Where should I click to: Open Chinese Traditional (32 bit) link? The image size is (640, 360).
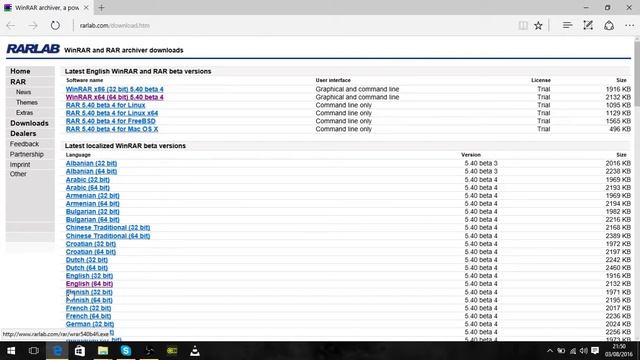(x=108, y=227)
